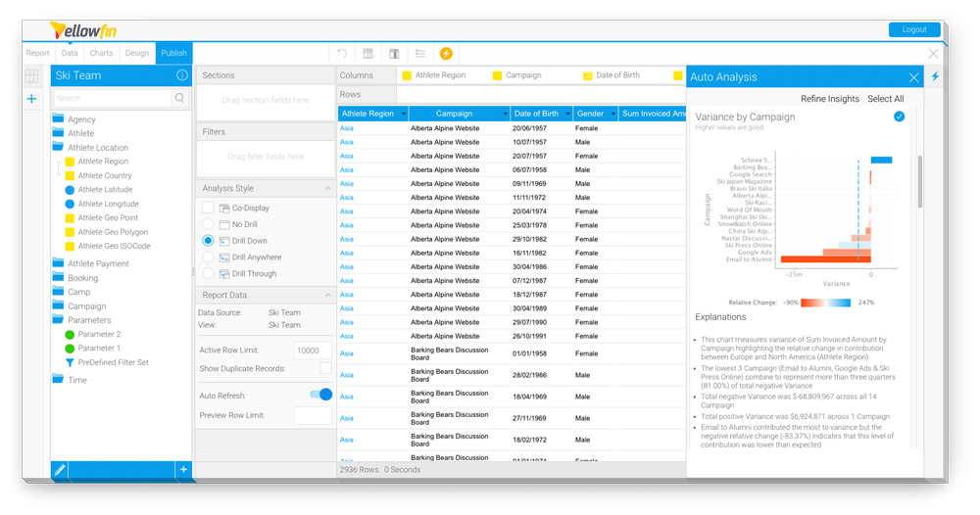Open the Athlete Region column header dropdown
The height and width of the screenshot is (515, 980).
pyautogui.click(x=401, y=114)
